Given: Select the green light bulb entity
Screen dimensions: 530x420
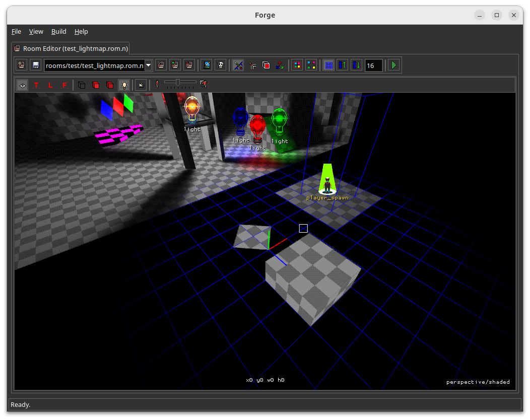Looking at the screenshot, I should (x=279, y=122).
